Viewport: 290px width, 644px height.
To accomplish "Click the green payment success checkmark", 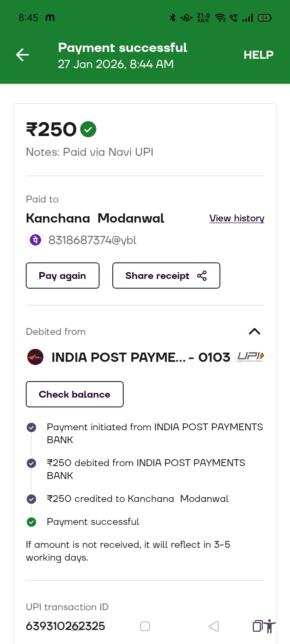I will point(88,129).
